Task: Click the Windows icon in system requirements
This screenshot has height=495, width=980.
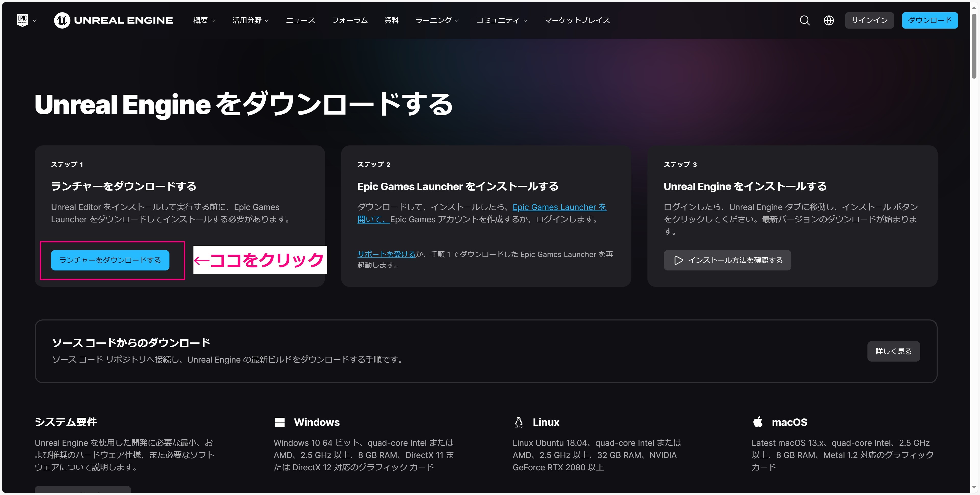Action: pyautogui.click(x=280, y=422)
